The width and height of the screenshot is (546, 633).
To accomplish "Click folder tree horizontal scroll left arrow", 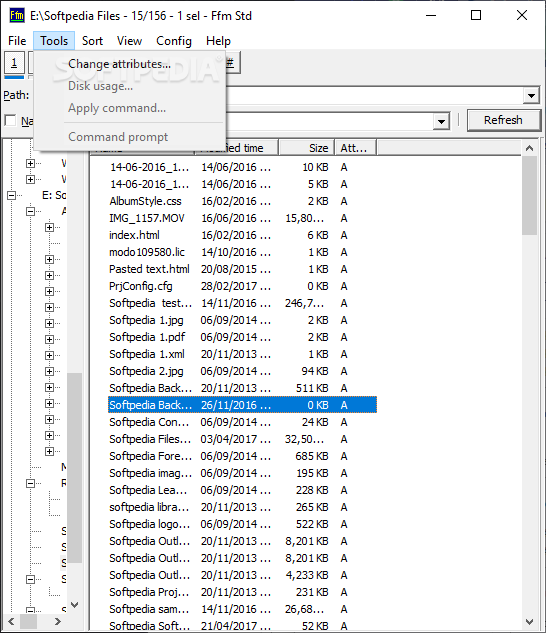I will pyautogui.click(x=11, y=621).
